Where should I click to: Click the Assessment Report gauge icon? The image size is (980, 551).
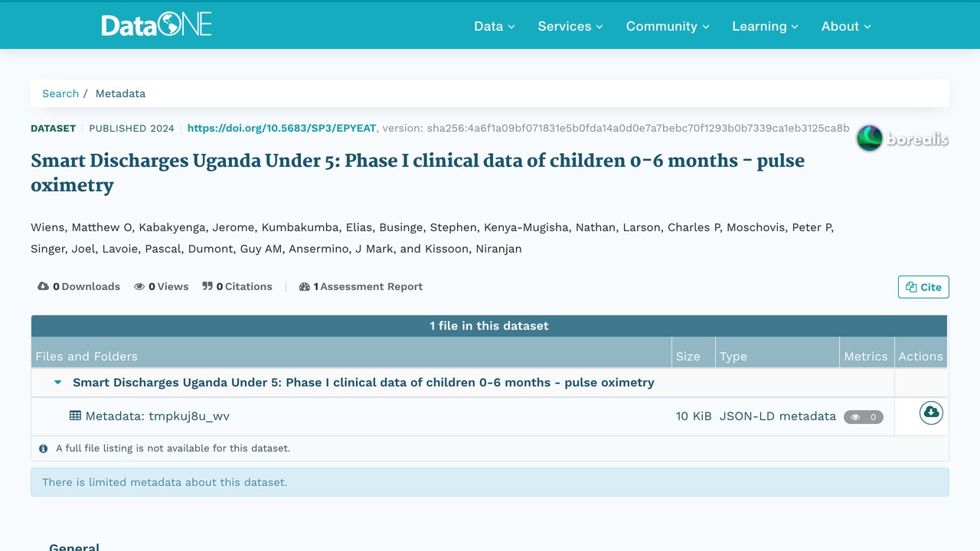coord(305,286)
